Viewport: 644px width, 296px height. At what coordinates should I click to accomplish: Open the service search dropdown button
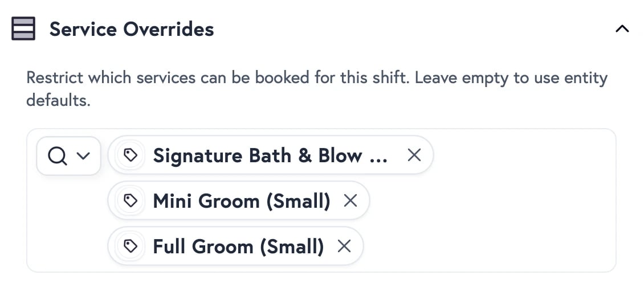[x=69, y=155]
